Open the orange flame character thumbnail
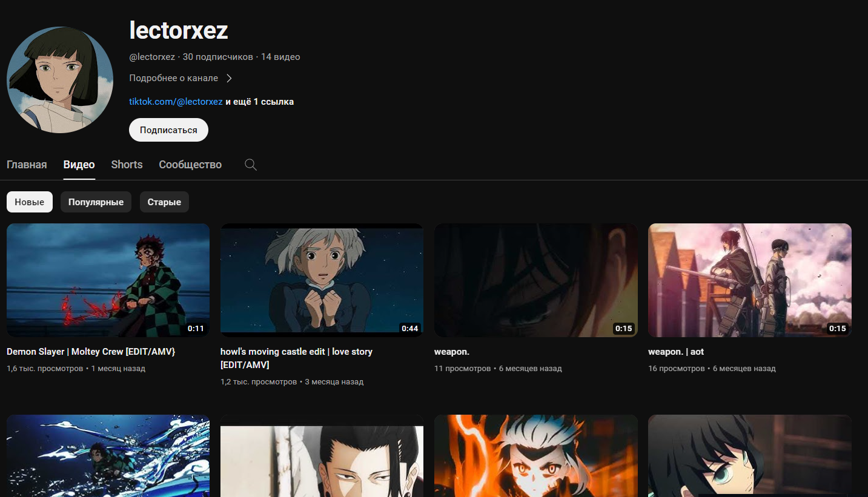 (536, 456)
